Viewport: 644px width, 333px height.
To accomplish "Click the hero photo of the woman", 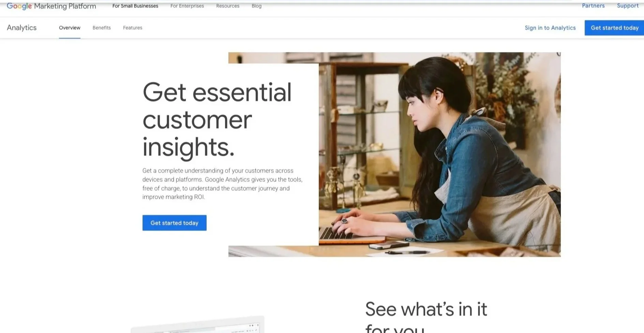I will click(439, 154).
